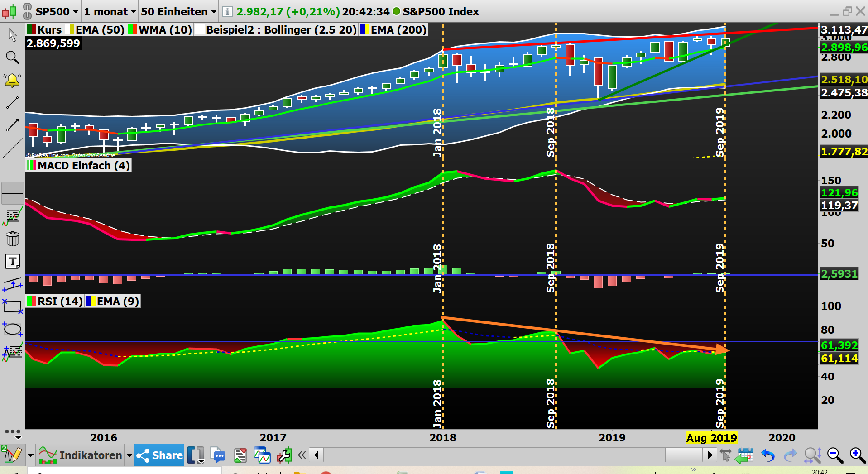Click the zoom out magnifier icon
This screenshot has height=474, width=868.
coord(835,455)
